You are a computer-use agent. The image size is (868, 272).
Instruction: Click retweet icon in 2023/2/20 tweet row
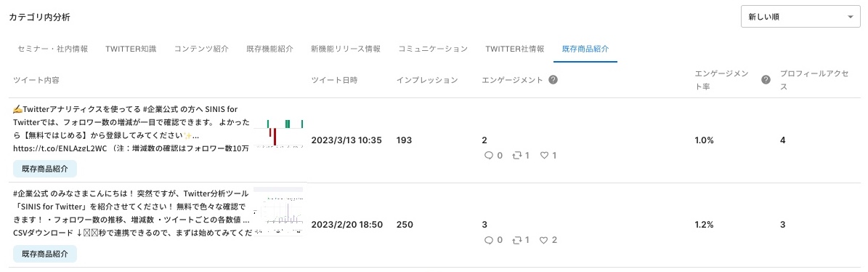517,241
